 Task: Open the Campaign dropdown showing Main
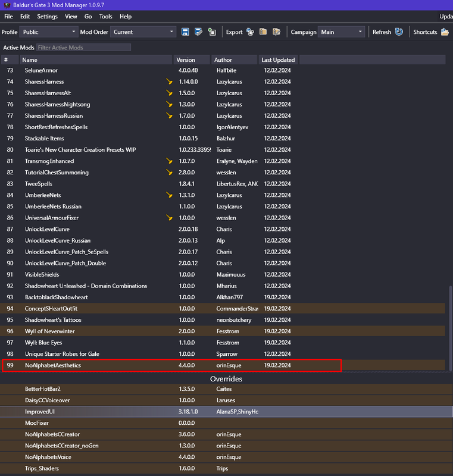click(x=341, y=32)
